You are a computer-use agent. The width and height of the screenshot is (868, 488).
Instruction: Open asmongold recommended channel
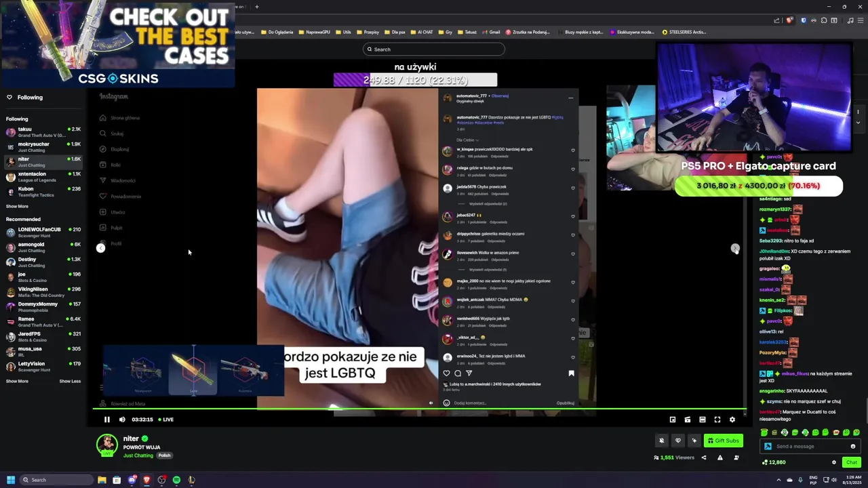[43, 247]
